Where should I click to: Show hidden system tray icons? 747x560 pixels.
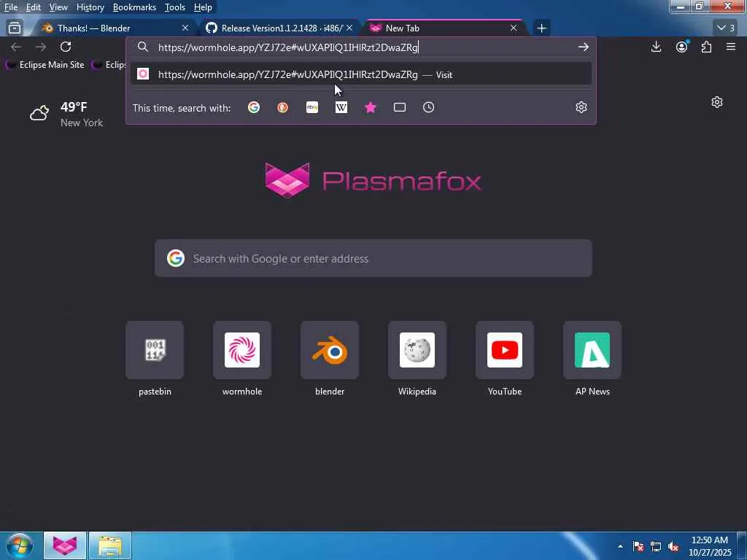point(620,546)
